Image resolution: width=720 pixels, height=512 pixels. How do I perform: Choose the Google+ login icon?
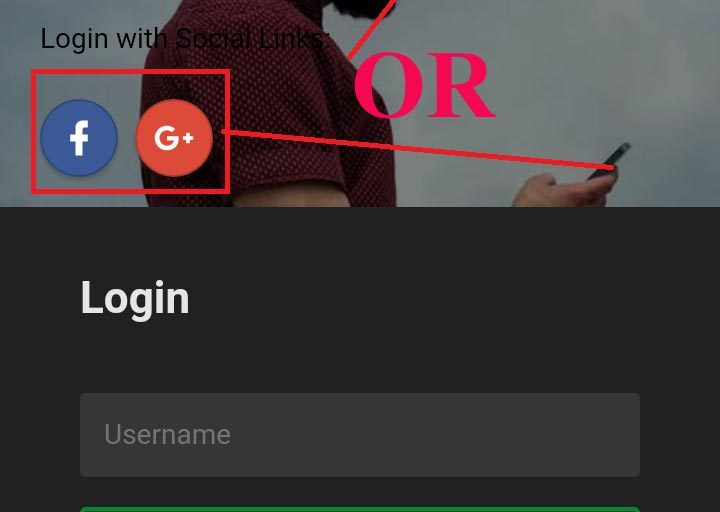(174, 138)
